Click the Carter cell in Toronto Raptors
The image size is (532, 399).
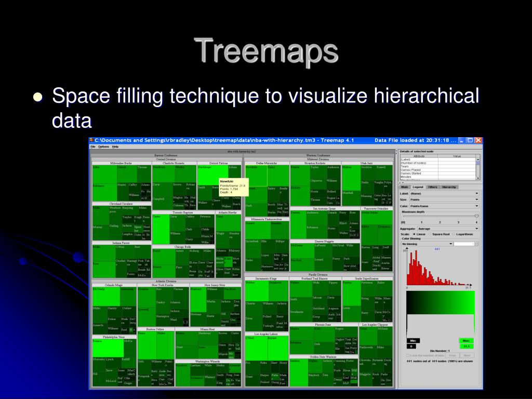tap(161, 229)
